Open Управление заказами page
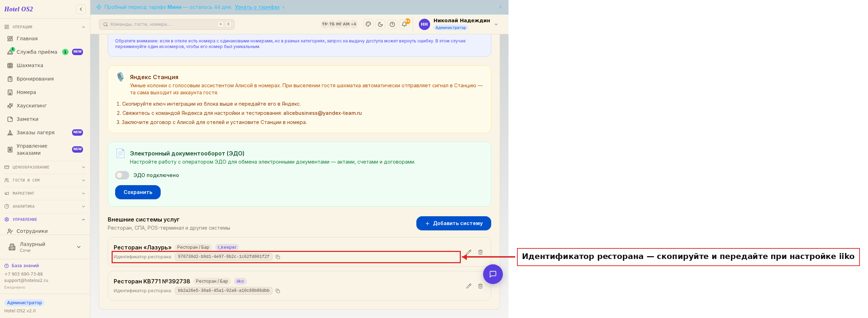868x318 pixels. tap(45, 149)
